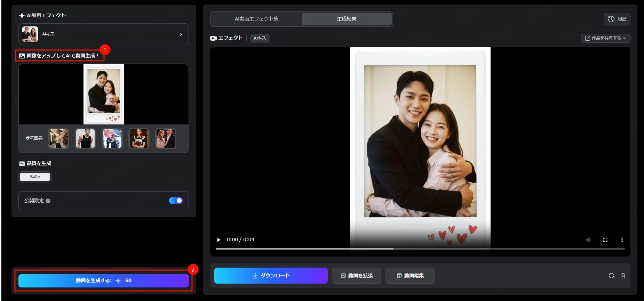This screenshot has height=301, width=644.
Task: Toggle the 公開設定 switch off
Action: click(176, 201)
